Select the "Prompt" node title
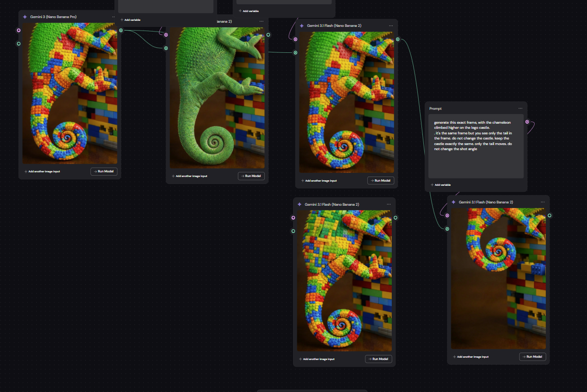The width and height of the screenshot is (587, 392). click(x=435, y=108)
